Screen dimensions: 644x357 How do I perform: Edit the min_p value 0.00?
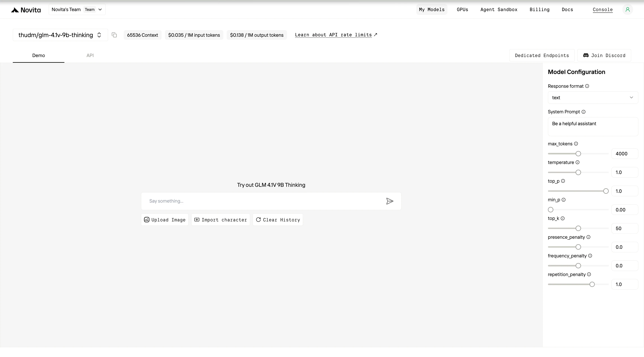pos(624,210)
